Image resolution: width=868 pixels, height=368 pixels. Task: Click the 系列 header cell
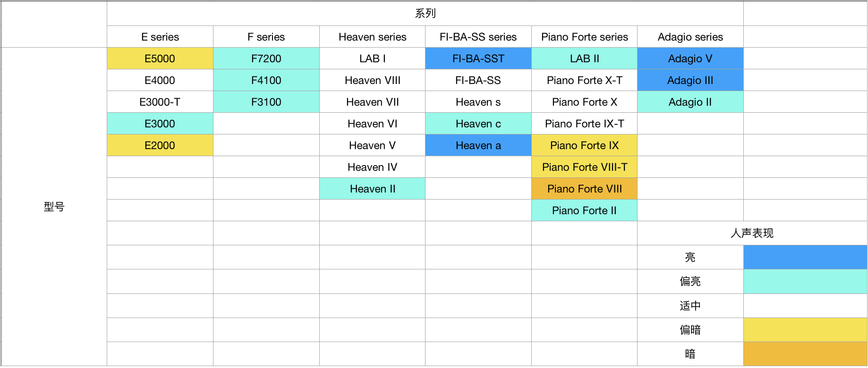tap(425, 13)
